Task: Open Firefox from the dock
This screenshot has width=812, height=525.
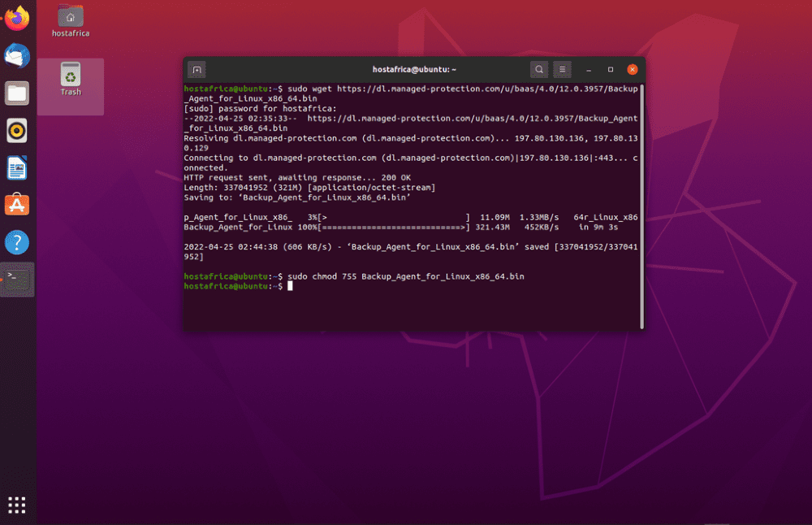Action: (17, 20)
